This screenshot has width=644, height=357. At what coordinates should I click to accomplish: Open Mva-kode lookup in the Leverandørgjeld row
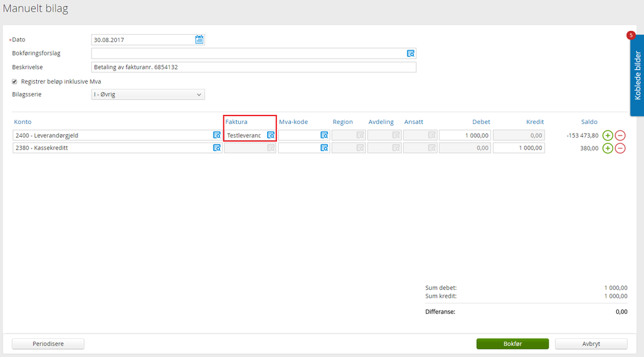tap(324, 135)
